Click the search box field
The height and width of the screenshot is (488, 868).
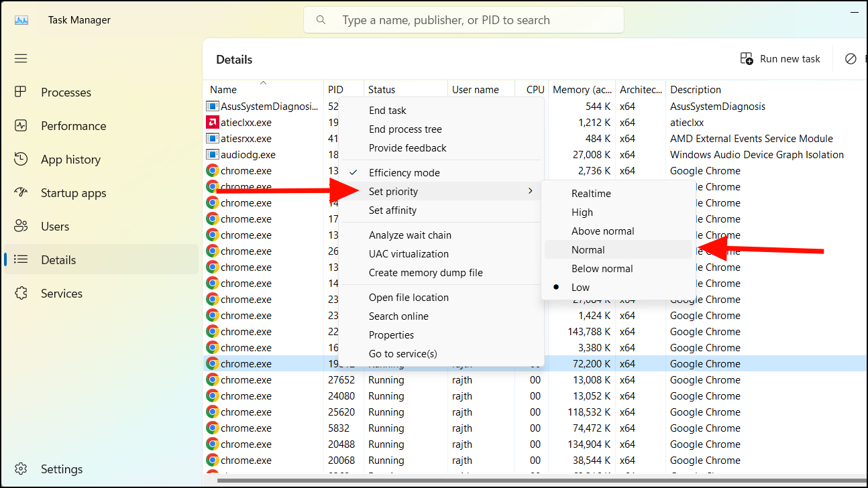tap(464, 20)
